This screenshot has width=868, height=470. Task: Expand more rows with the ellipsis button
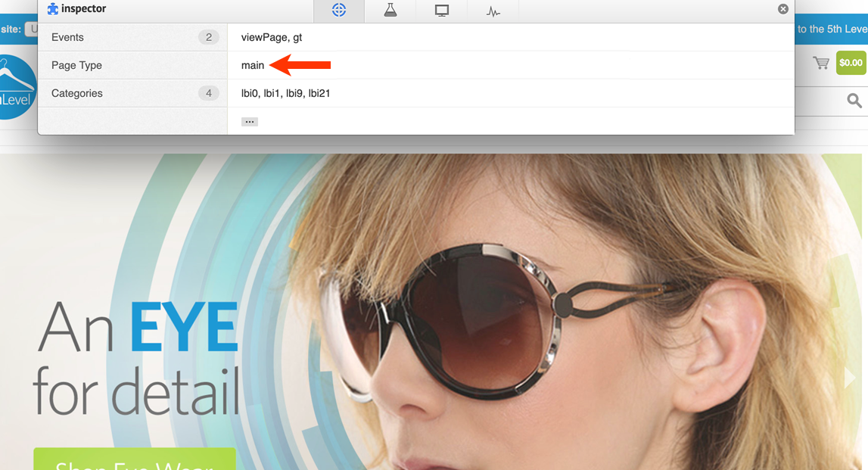(x=250, y=122)
